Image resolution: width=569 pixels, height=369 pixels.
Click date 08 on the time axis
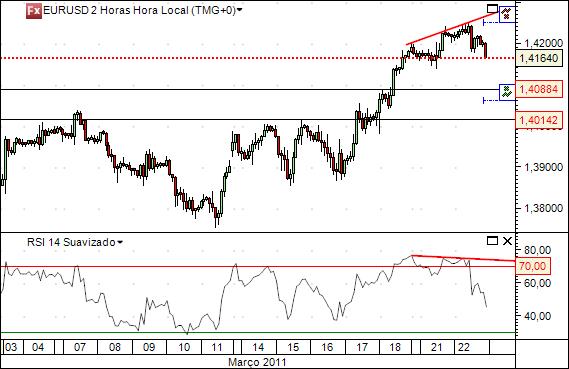point(115,347)
